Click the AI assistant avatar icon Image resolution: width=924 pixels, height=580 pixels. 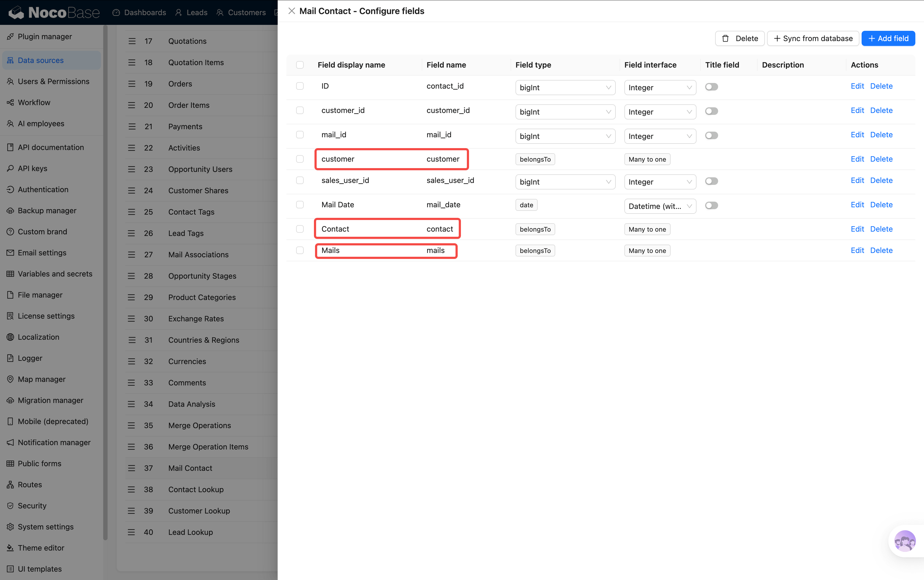905,541
